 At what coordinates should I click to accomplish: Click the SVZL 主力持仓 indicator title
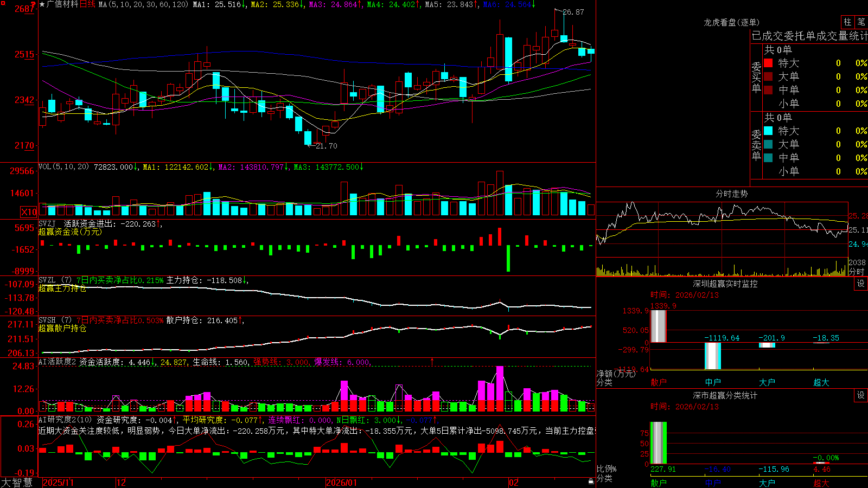click(x=143, y=280)
